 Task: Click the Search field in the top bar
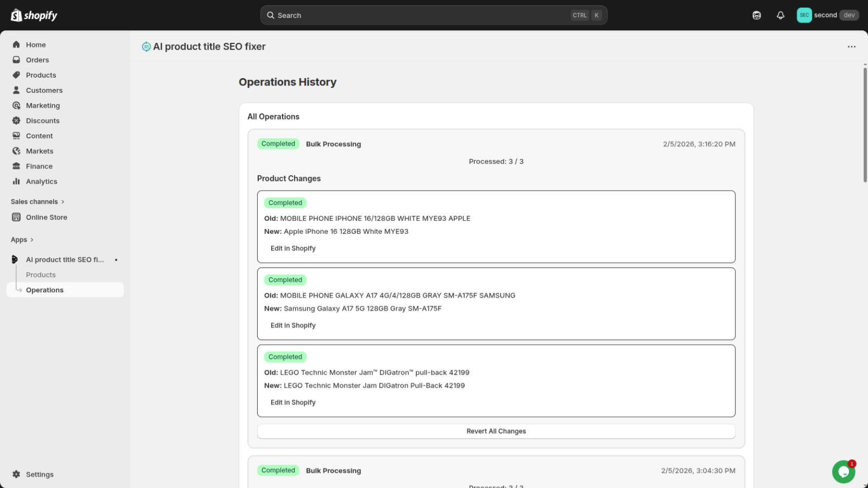(x=433, y=15)
